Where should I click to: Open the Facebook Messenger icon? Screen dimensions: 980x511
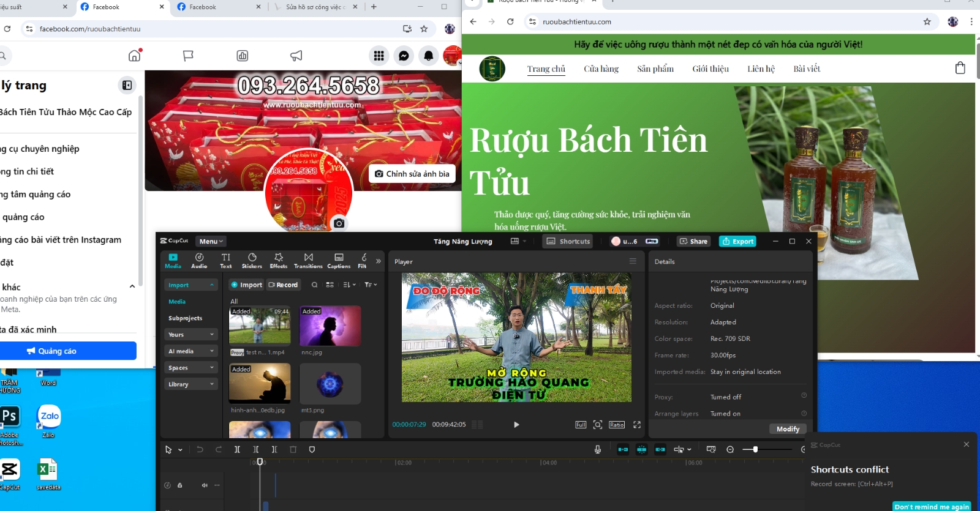tap(404, 56)
